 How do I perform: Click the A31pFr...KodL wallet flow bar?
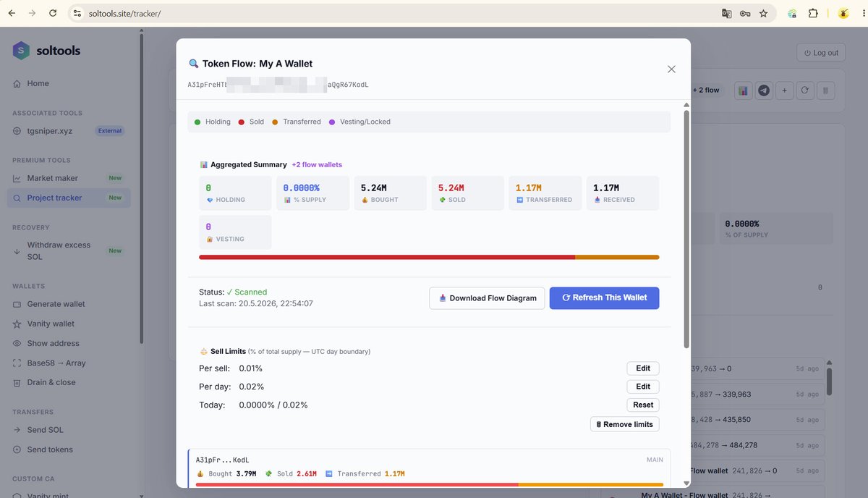[x=430, y=484]
